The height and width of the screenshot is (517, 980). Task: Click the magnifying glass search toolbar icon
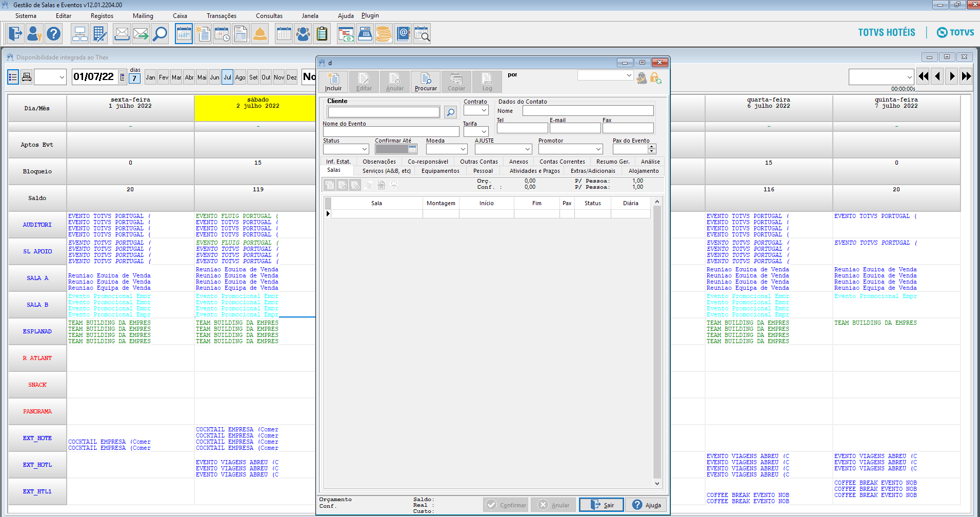pyautogui.click(x=160, y=34)
